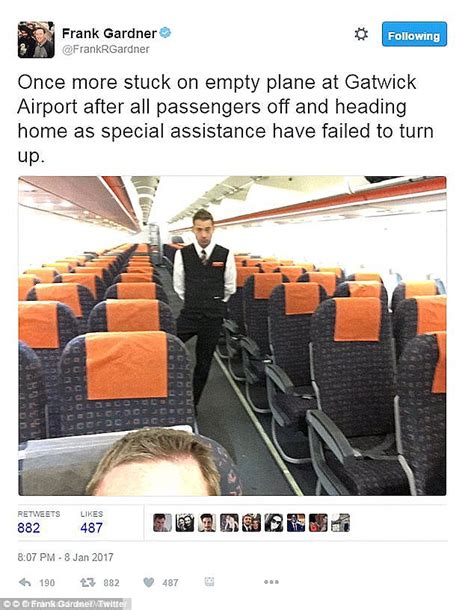This screenshot has height=610, width=474.
Task: Open Frank Gardner's profile picture
Action: coord(36,40)
